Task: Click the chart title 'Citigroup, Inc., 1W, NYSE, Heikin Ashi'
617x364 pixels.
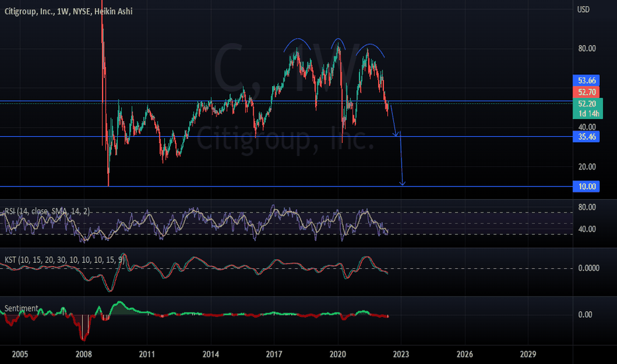Action: 68,11
